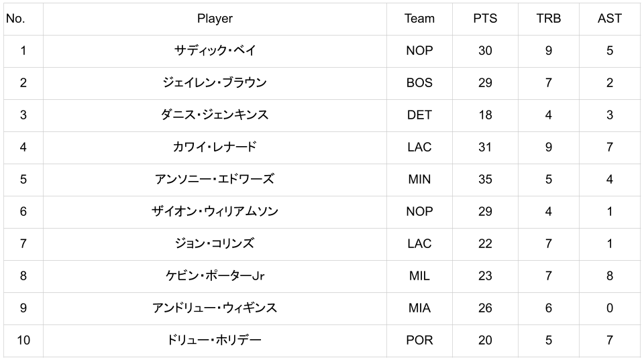Select the ダニス・ジェンキンス cell
The width and height of the screenshot is (644, 362).
(215, 115)
